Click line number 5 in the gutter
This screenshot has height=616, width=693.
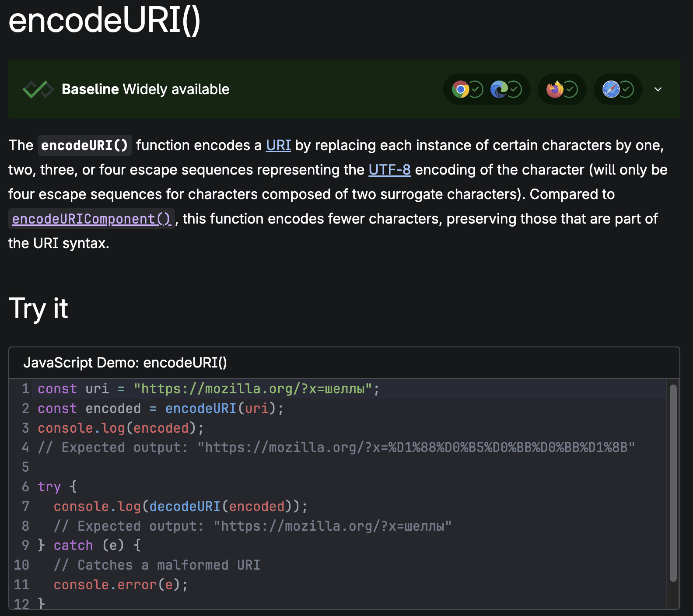click(25, 467)
